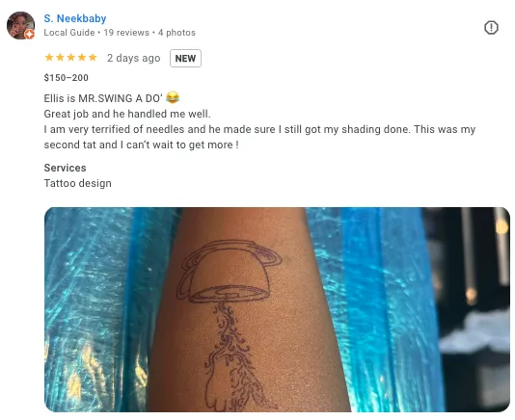Click the second star in the rating

[60, 58]
